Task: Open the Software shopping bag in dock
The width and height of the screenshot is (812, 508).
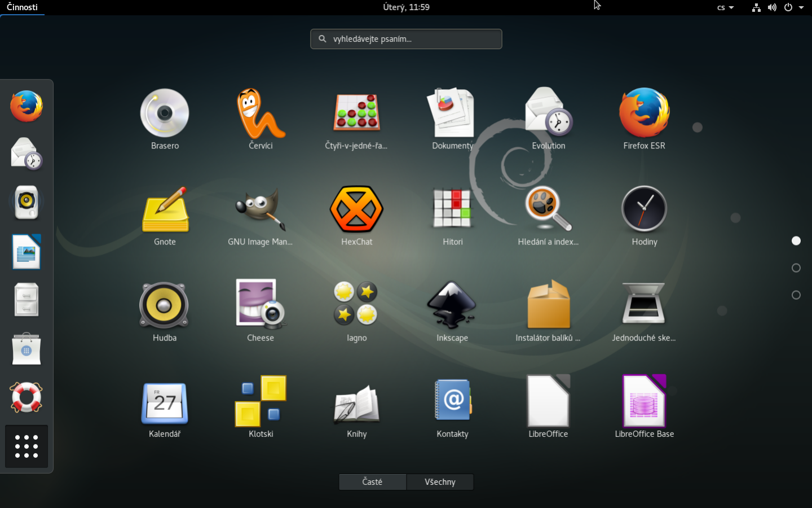Action: (x=27, y=349)
